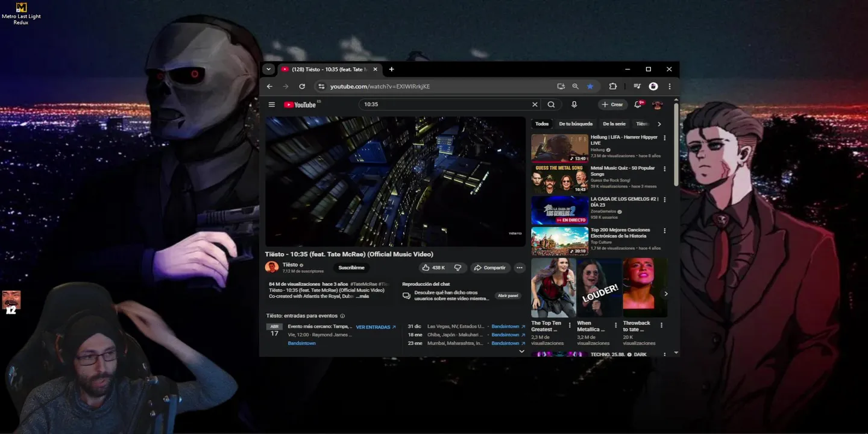Open Bandsintown link under Raymond James event
This screenshot has width=868, height=434.
tap(301, 343)
